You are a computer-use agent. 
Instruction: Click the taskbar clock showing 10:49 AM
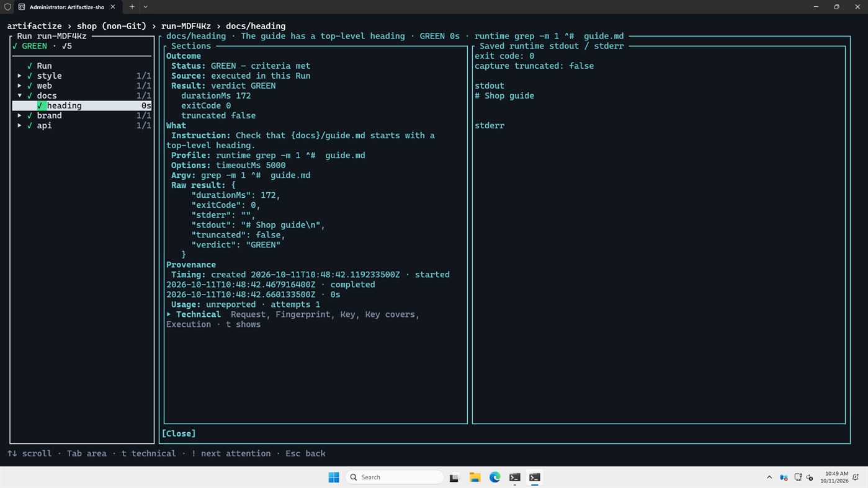[834, 477]
